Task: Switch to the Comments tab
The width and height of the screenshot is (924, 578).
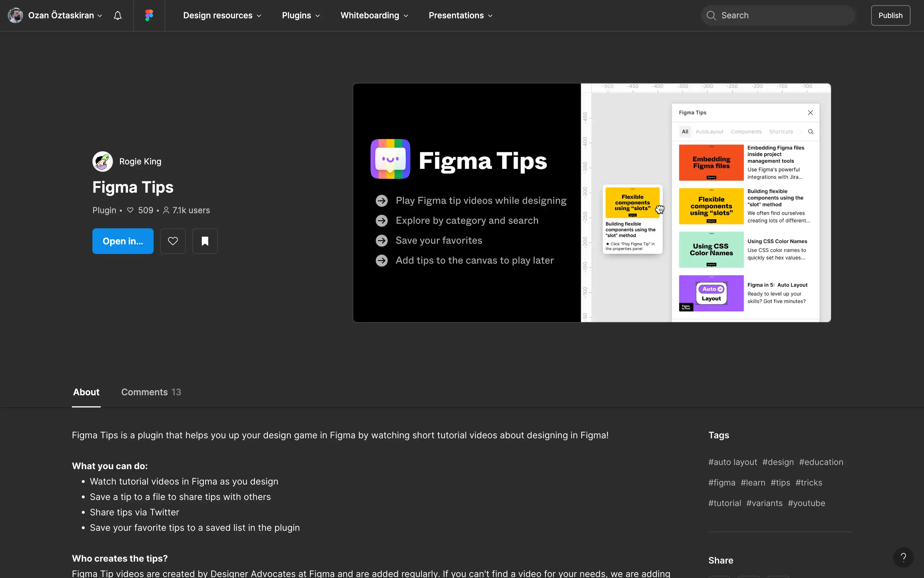Action: [x=151, y=392]
